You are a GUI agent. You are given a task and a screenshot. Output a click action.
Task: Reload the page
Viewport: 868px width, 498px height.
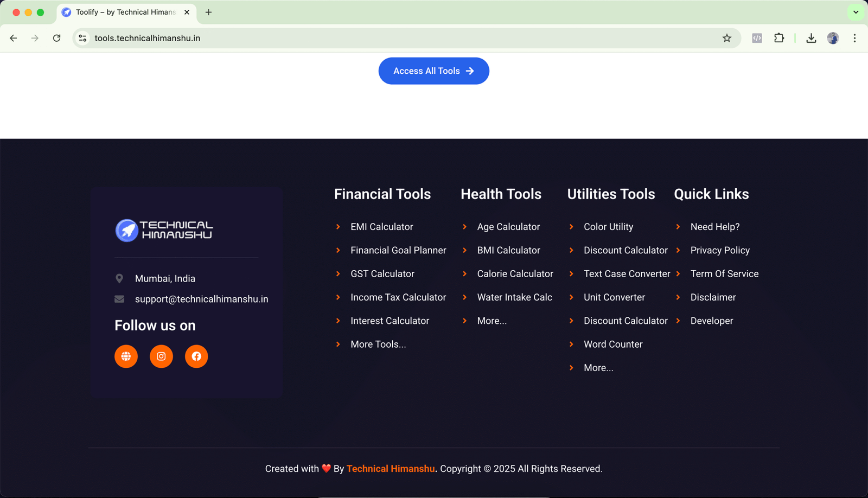(x=56, y=38)
